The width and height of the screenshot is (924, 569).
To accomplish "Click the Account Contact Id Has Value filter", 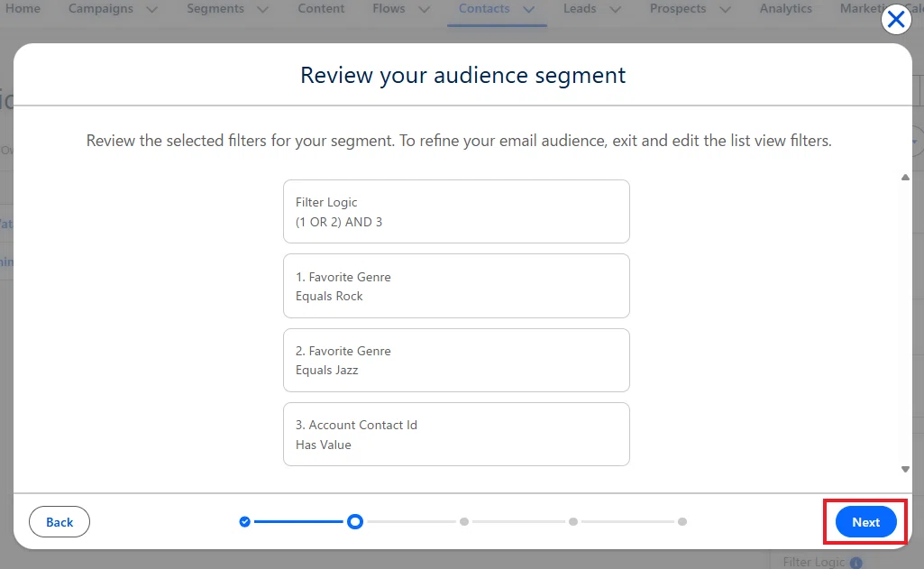I will [456, 435].
